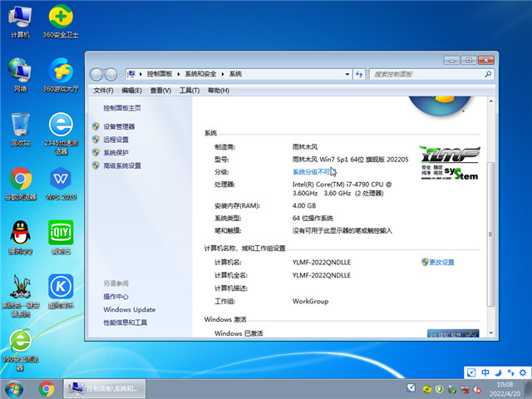Screen dimensions: 532x399
Task: Open the 谷歌浏览器 Chrome desktop icon
Action: tap(20, 184)
